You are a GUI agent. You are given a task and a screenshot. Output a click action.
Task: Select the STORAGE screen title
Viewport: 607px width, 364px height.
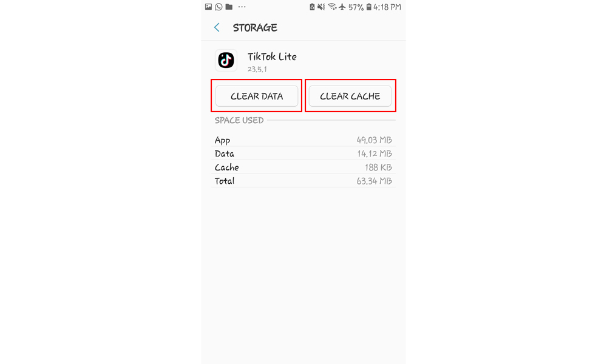[255, 27]
